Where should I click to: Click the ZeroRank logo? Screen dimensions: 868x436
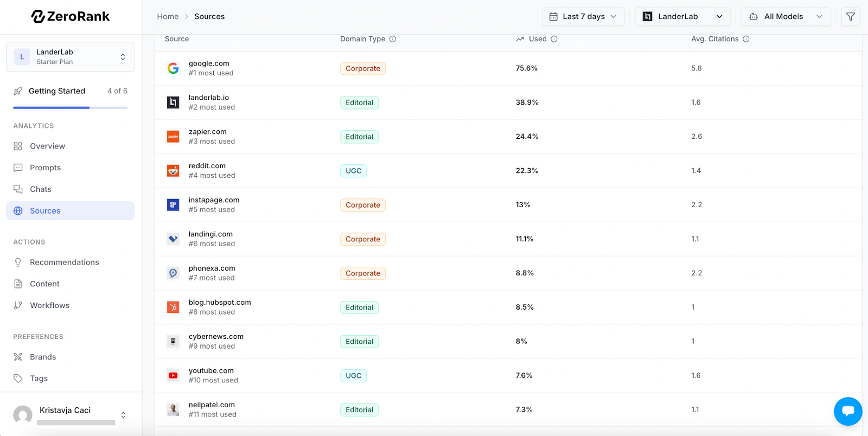pos(71,16)
